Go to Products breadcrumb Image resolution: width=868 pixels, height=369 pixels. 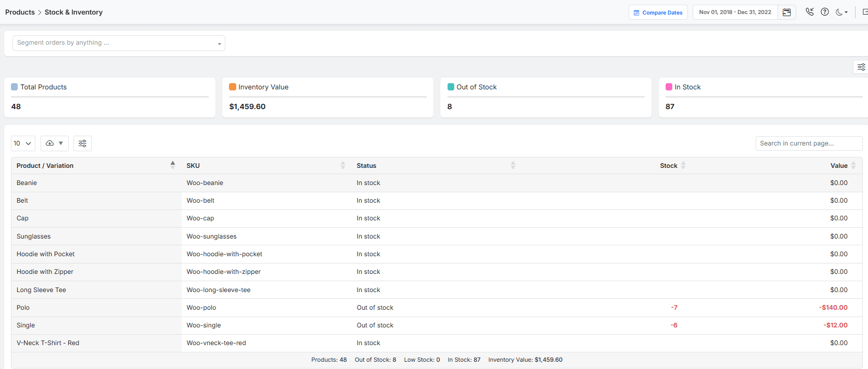[x=20, y=12]
